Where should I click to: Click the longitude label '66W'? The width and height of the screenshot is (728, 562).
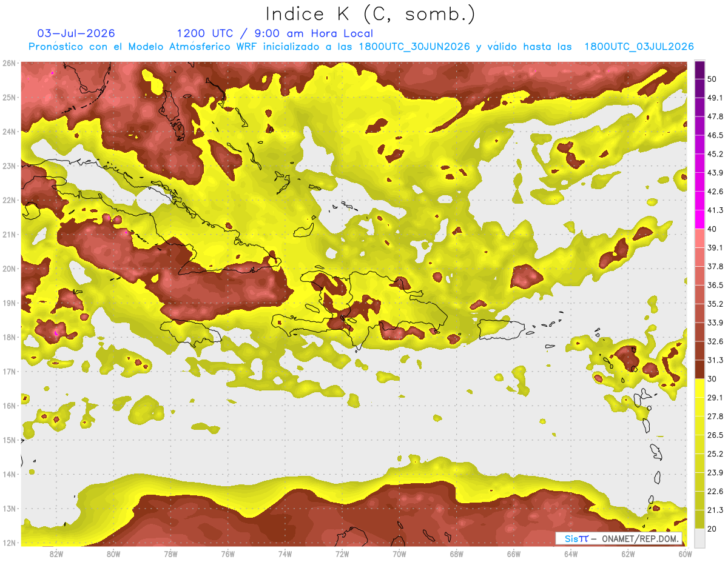pos(514,554)
